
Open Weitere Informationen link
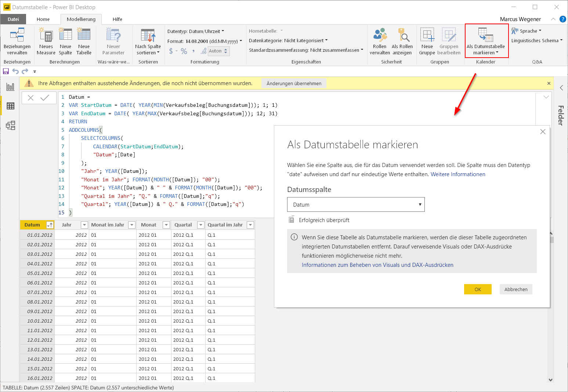[x=458, y=174]
